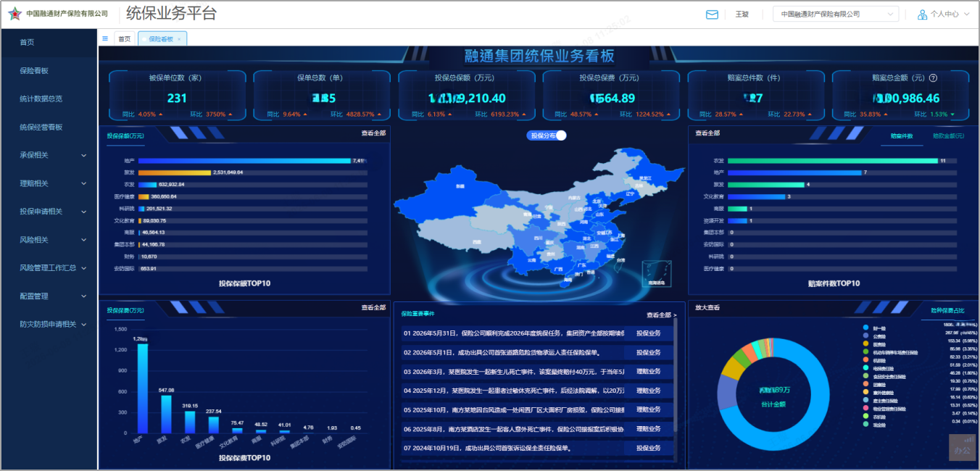Click event 04 about 过敏休克死亡事件
The image size is (980, 471).
512,391
